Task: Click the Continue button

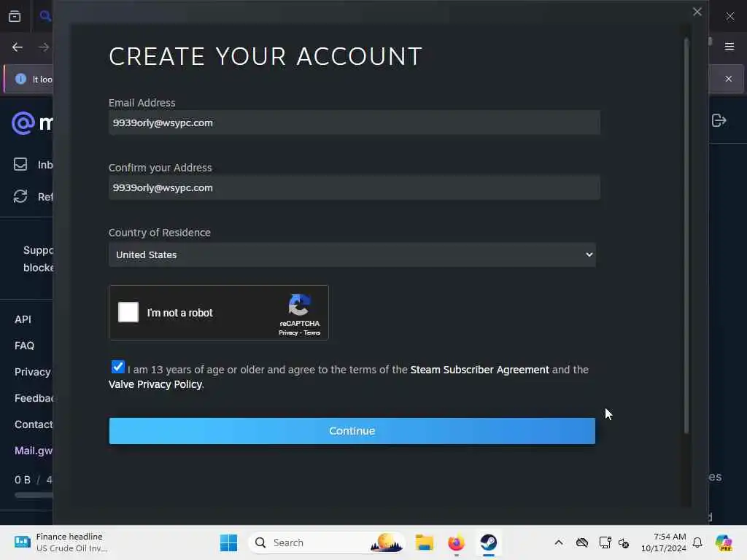Action: pyautogui.click(x=352, y=431)
